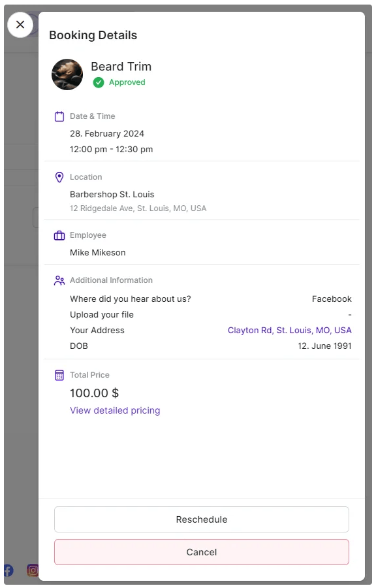This screenshot has width=376, height=588.
Task: Click the 100.00 $ total price
Action: click(x=92, y=393)
